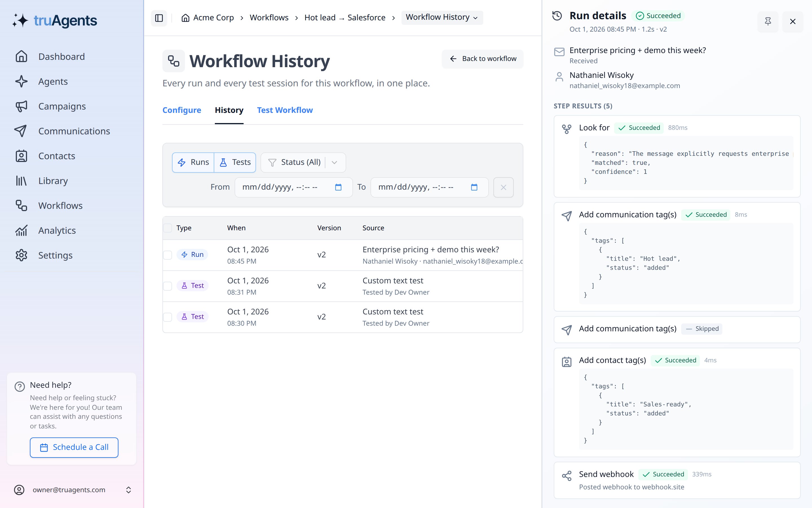Toggle the Tests filter button
The height and width of the screenshot is (508, 812).
[235, 163]
